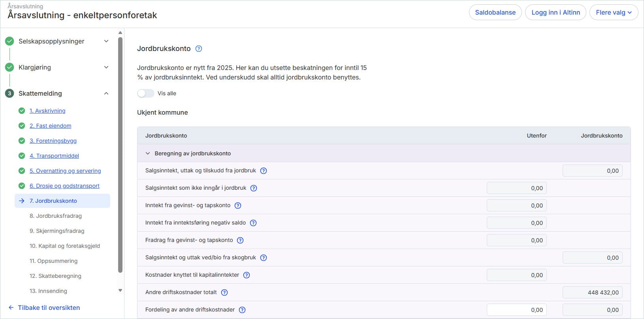The width and height of the screenshot is (644, 319).
Task: Show help for Andre driftskostnader totalt
Action: click(x=224, y=293)
